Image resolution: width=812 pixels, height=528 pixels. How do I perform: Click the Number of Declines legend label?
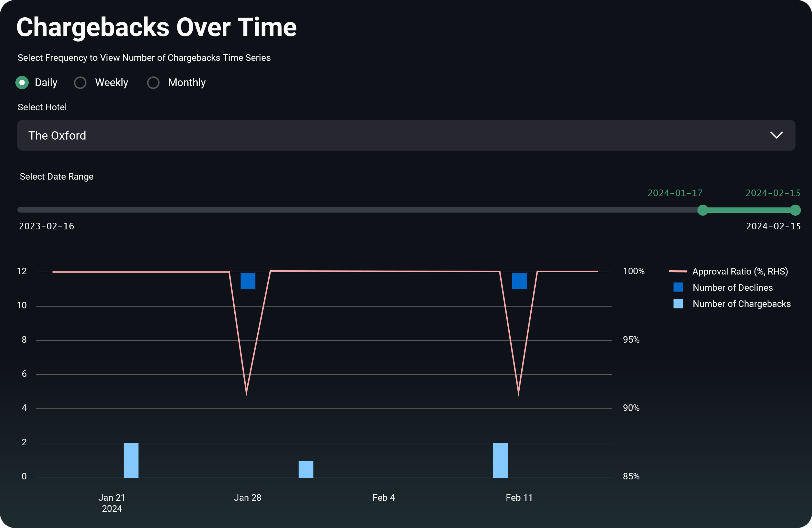732,288
